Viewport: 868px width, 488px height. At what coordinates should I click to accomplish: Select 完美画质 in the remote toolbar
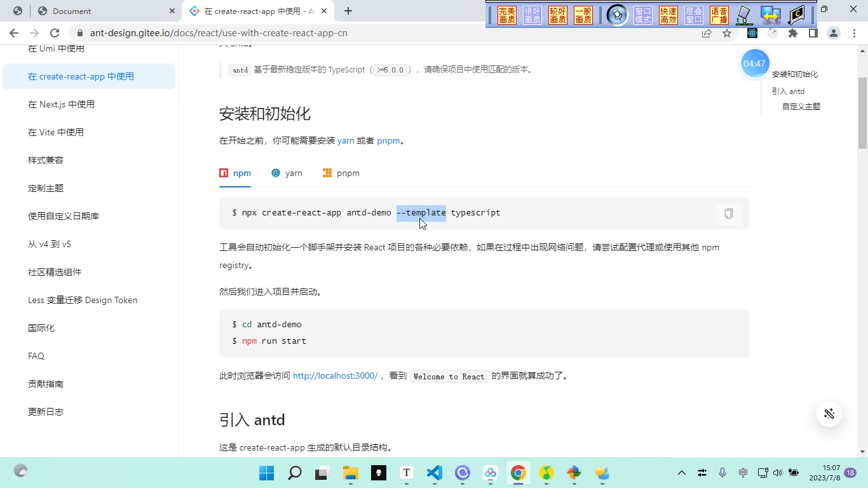coord(507,15)
